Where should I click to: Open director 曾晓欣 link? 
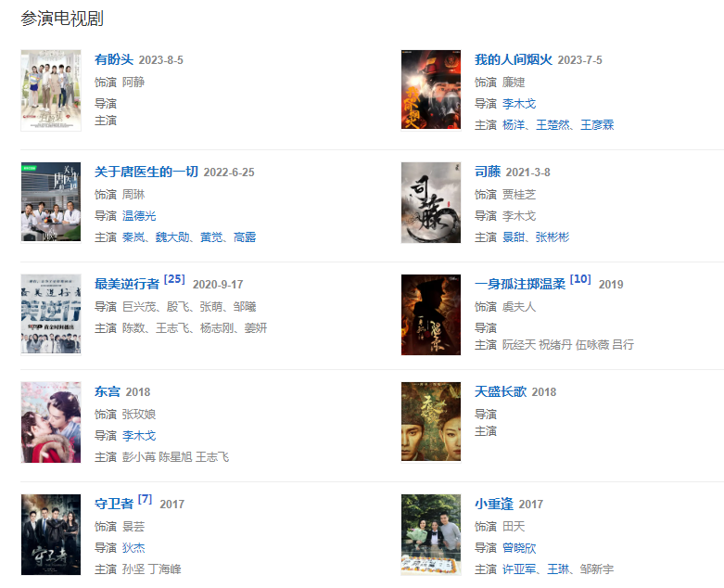coord(519,548)
